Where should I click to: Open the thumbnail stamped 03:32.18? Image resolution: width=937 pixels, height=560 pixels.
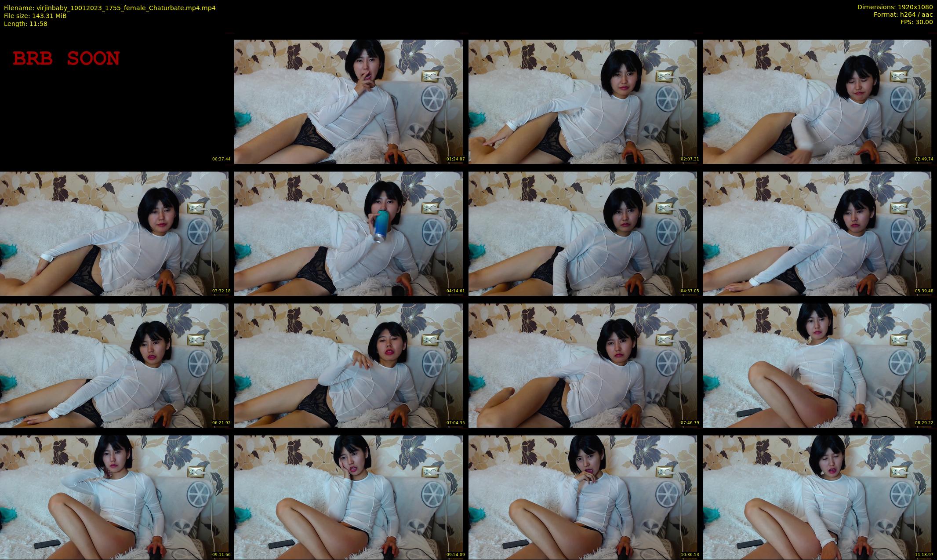(114, 233)
